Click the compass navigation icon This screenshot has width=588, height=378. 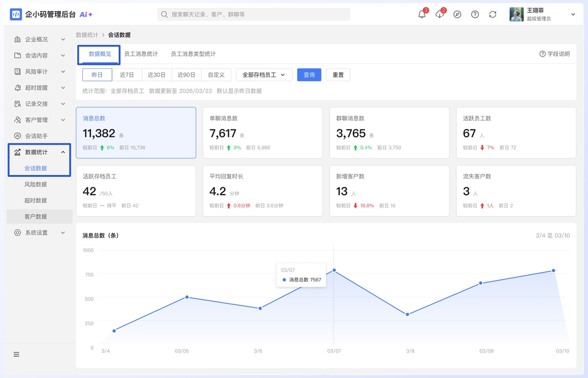[x=457, y=14]
